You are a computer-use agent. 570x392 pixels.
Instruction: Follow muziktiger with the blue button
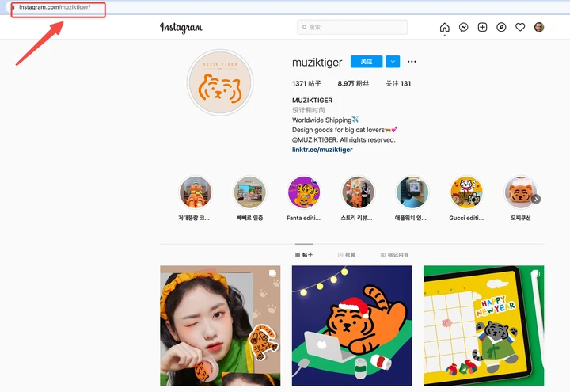(367, 62)
